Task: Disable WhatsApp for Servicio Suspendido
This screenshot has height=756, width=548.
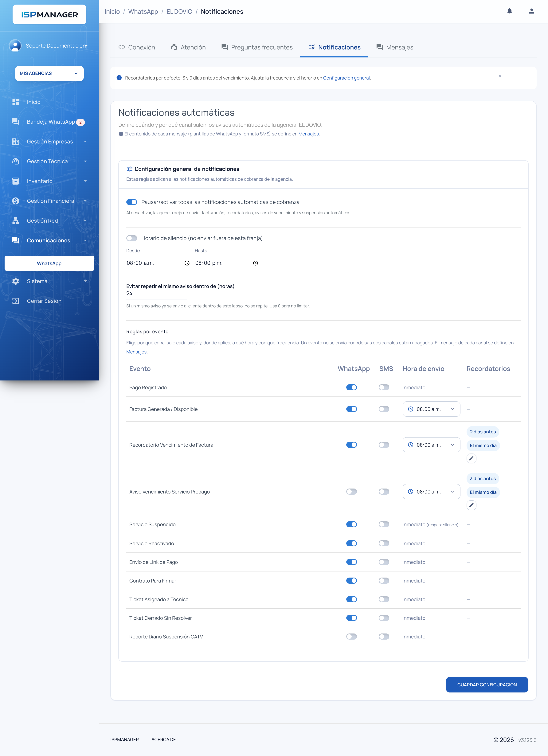Action: pos(352,524)
